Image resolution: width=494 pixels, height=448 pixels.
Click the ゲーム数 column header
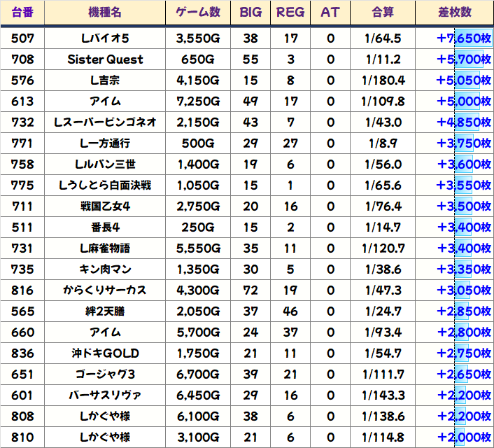click(x=198, y=13)
